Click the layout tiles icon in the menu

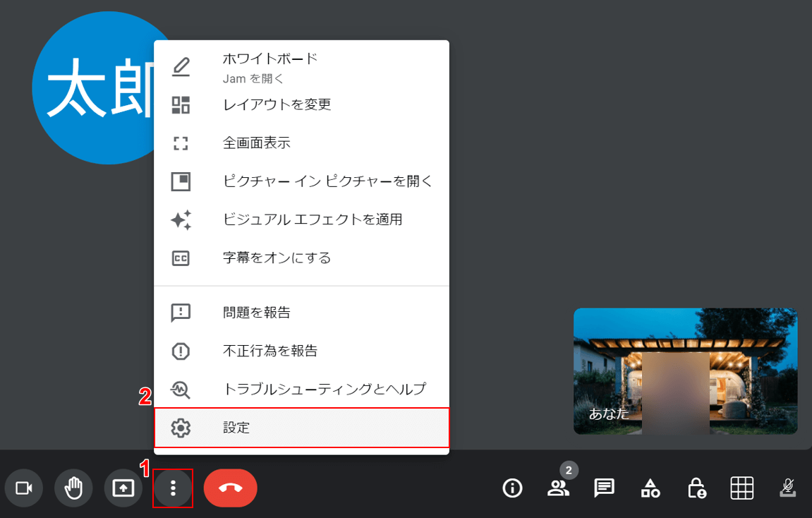click(181, 104)
